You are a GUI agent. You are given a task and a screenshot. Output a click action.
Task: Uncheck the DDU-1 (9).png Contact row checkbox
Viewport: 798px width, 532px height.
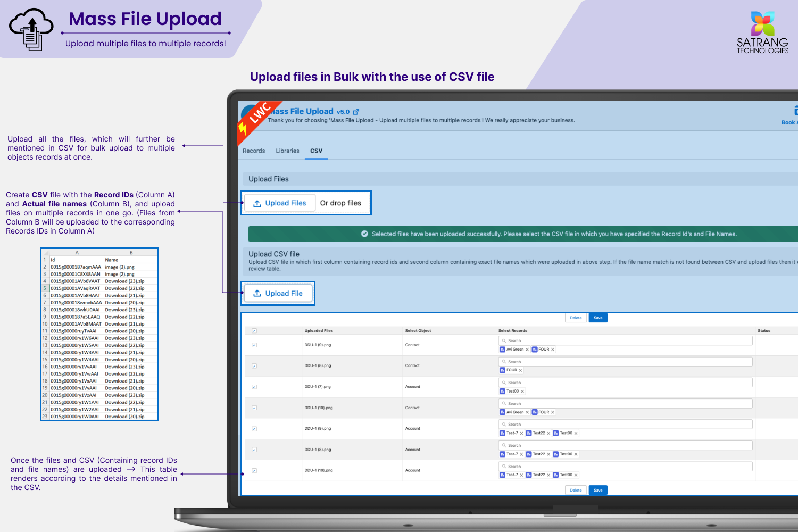(x=254, y=345)
